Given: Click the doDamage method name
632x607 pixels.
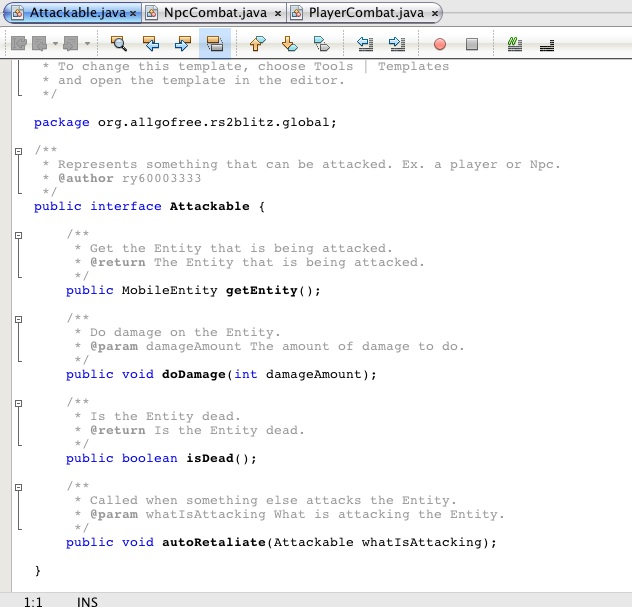Looking at the screenshot, I should [x=193, y=374].
